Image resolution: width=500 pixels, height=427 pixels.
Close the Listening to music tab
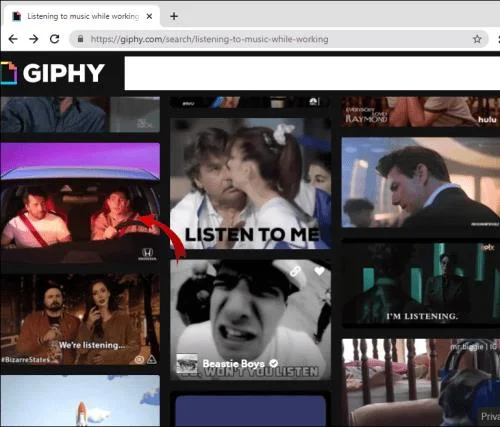(x=149, y=16)
